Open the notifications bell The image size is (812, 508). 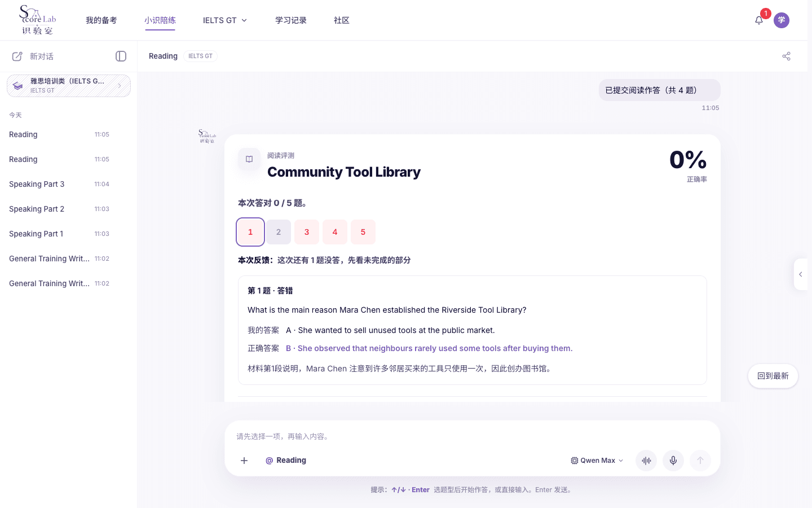[x=759, y=20]
